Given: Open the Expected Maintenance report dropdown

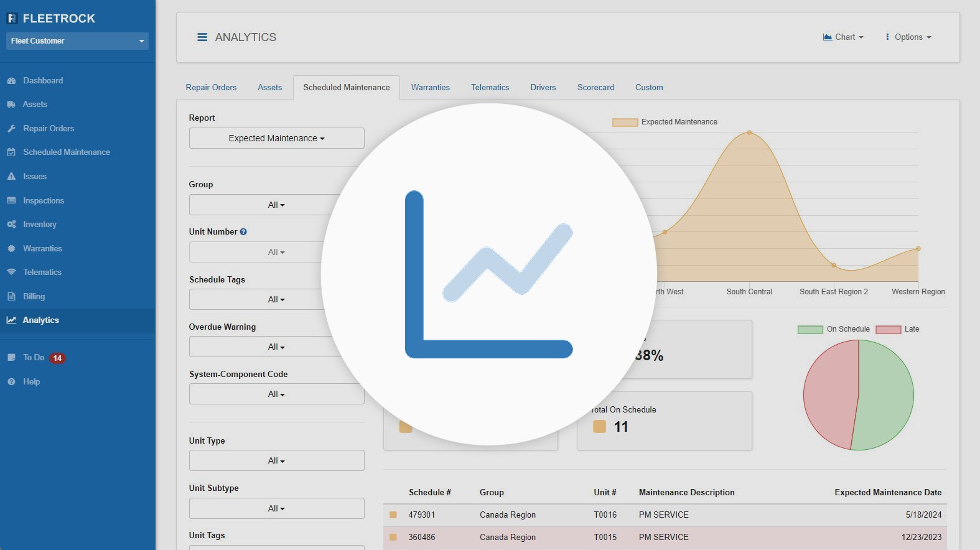Looking at the screenshot, I should pos(276,138).
